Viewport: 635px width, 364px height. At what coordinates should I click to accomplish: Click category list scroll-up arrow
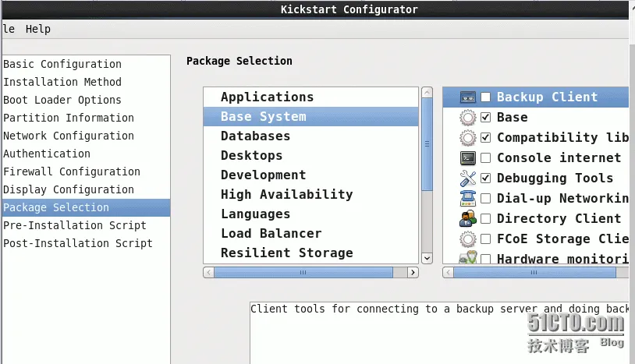pyautogui.click(x=427, y=92)
